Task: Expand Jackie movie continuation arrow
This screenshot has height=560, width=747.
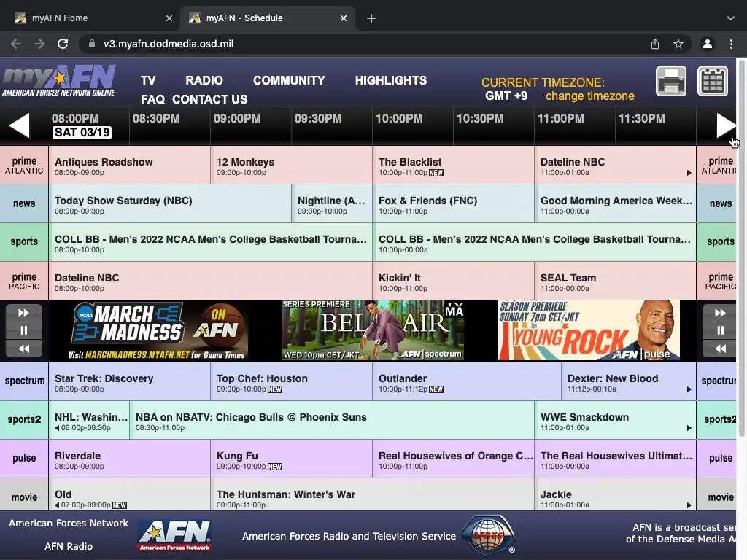Action: pyautogui.click(x=689, y=505)
